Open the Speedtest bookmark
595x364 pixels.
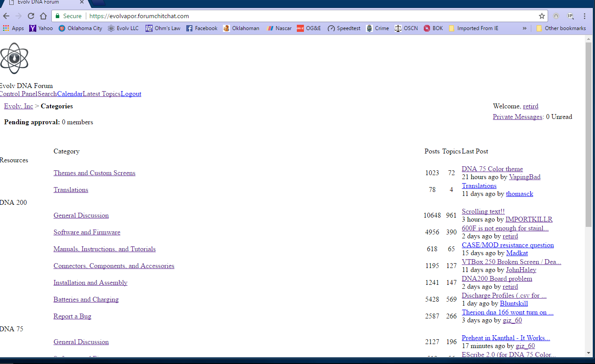coord(344,28)
